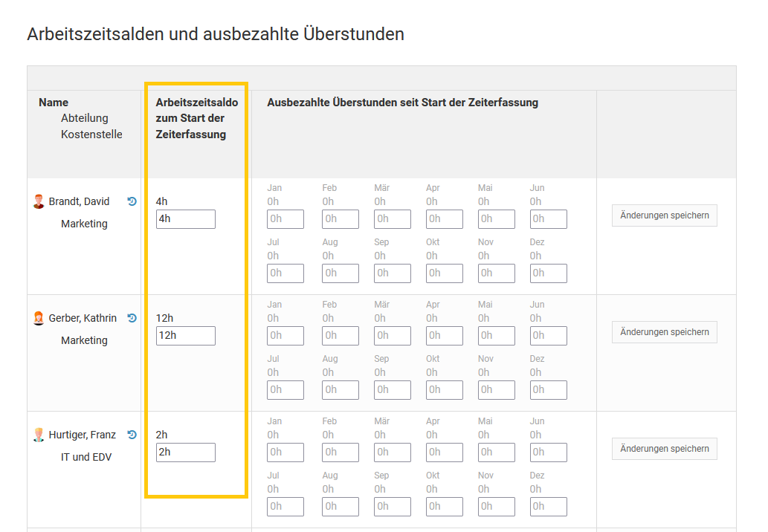Click David Brandt's avatar icon

pyautogui.click(x=39, y=201)
